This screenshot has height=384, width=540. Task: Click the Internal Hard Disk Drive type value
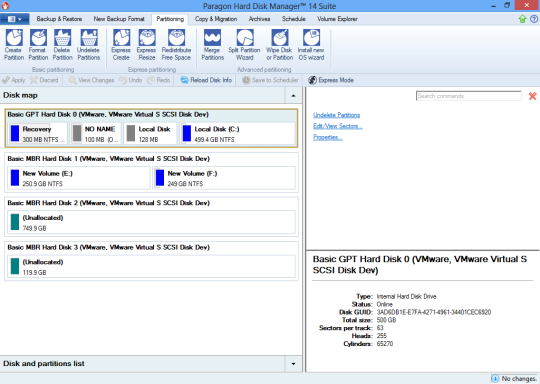point(406,297)
